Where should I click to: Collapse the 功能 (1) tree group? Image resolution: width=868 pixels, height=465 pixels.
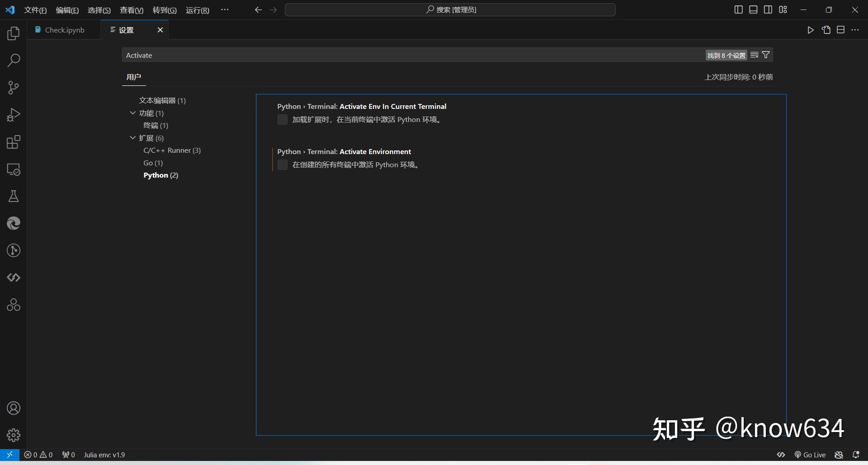coord(133,113)
